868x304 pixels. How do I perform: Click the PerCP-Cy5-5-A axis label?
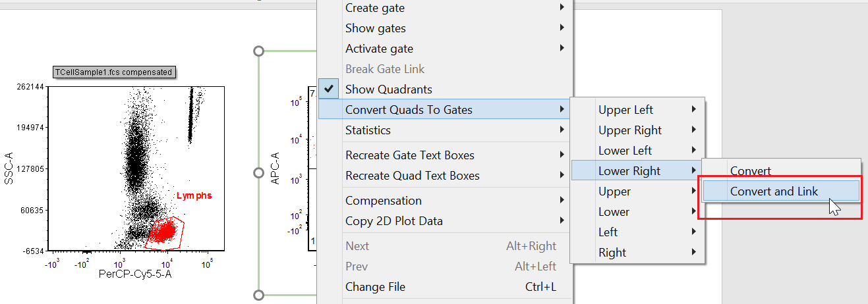(x=134, y=274)
